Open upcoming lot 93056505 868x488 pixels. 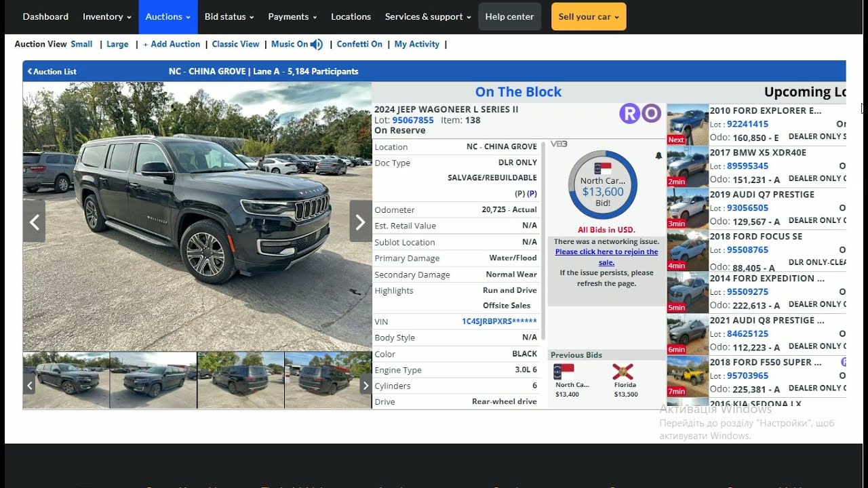(x=747, y=208)
